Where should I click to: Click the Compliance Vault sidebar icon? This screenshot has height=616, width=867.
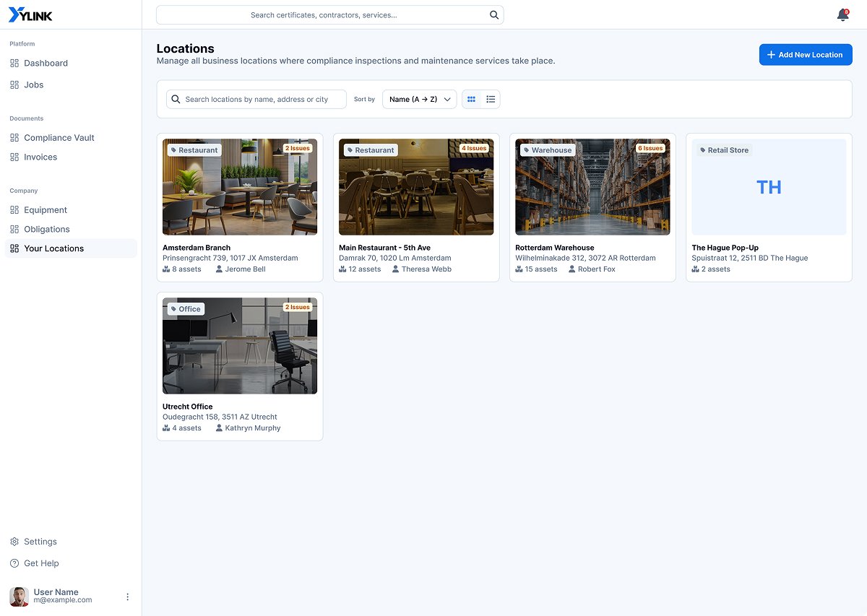tap(14, 137)
